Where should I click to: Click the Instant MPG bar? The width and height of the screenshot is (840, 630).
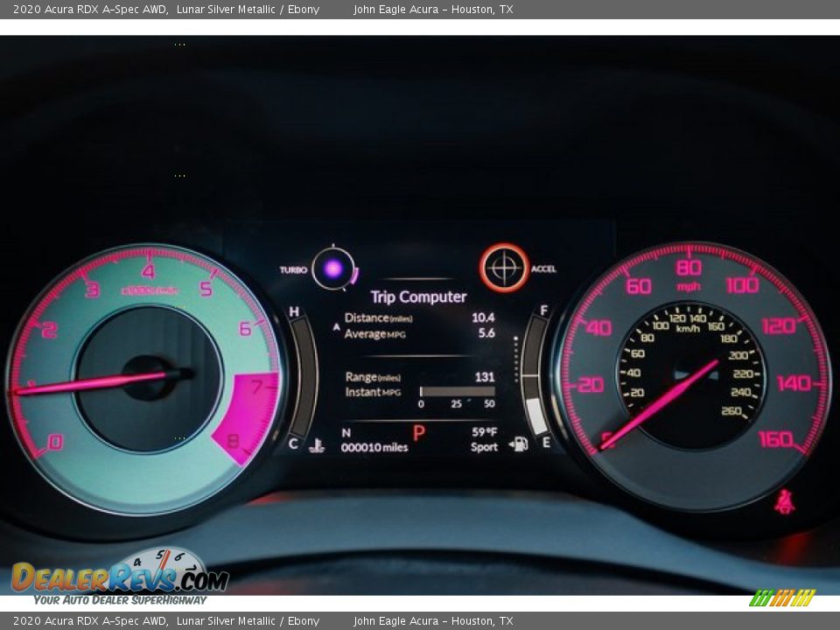457,392
